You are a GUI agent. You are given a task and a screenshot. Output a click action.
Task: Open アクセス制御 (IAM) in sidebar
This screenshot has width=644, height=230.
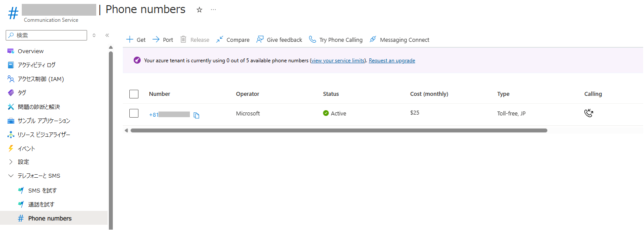[x=40, y=79]
